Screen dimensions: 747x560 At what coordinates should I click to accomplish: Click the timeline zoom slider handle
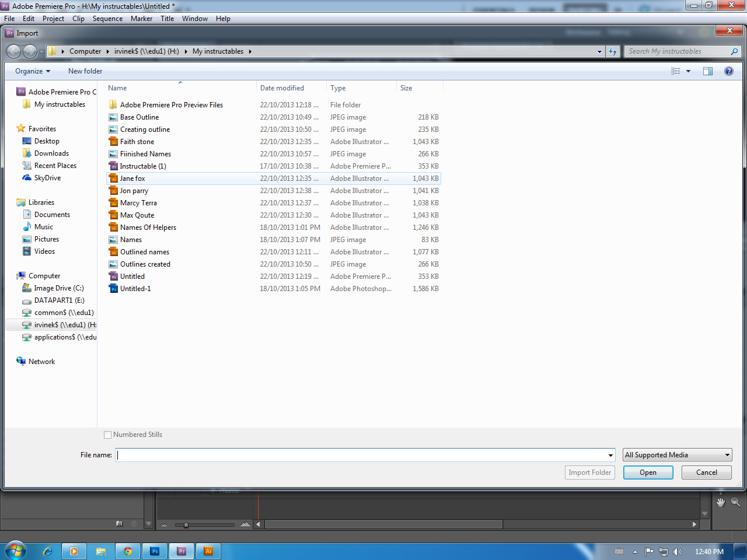[186, 524]
